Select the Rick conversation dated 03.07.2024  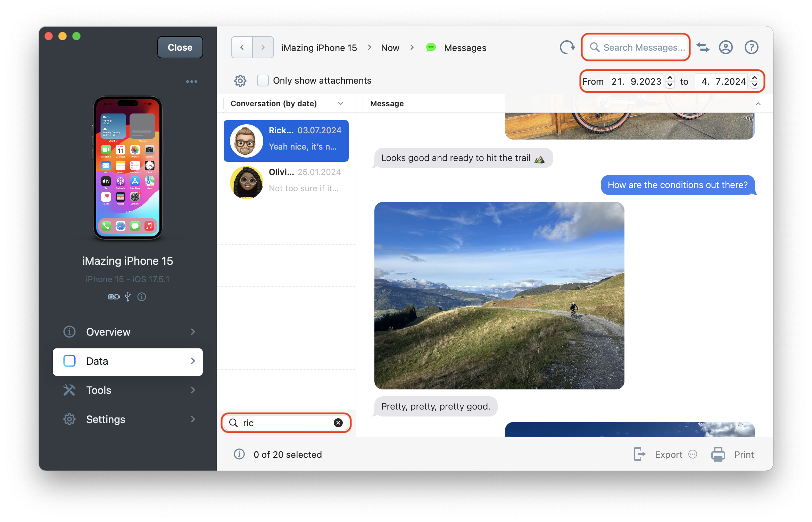[286, 141]
